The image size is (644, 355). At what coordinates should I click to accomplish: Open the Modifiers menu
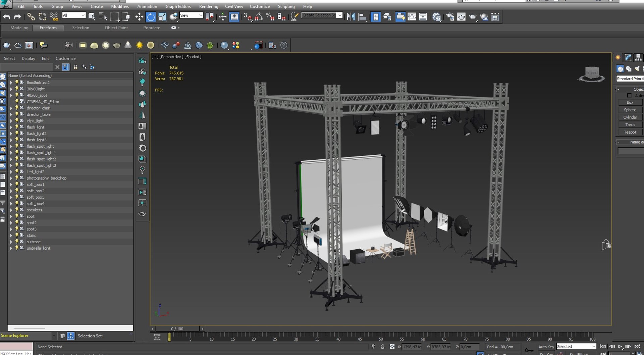coord(120,6)
